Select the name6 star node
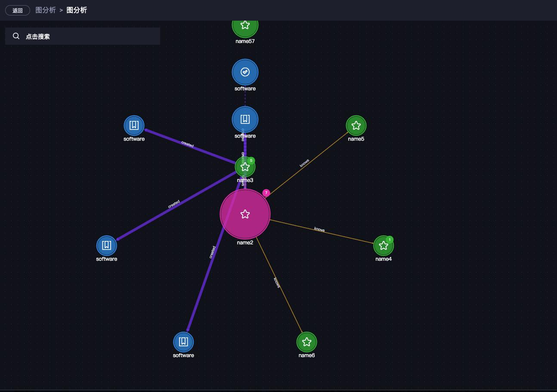This screenshot has height=392, width=557. (x=307, y=341)
